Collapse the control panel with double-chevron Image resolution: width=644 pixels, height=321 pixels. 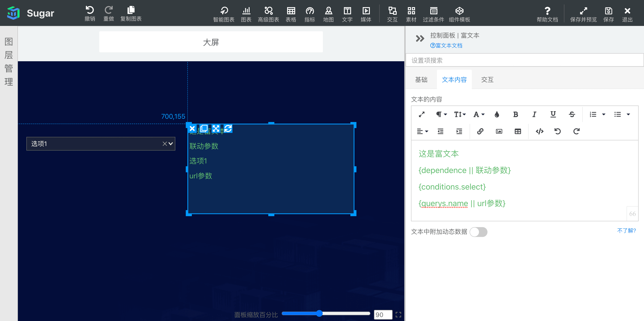(420, 38)
